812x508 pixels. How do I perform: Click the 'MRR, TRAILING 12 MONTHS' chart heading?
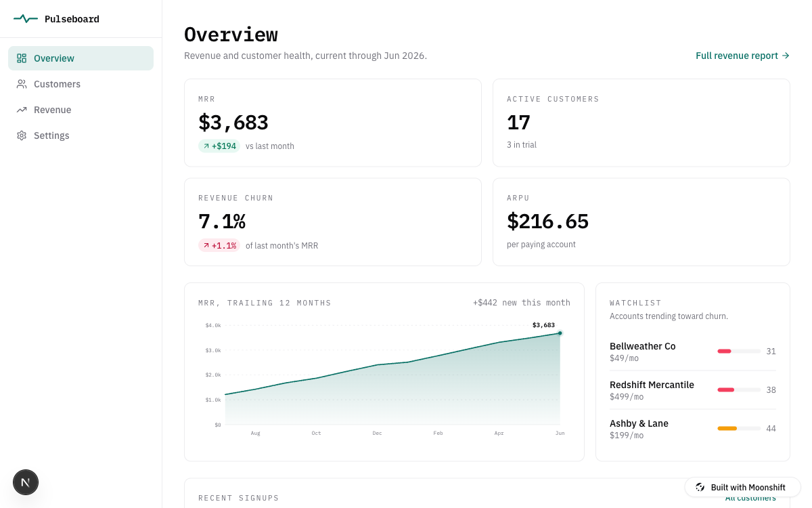265,303
